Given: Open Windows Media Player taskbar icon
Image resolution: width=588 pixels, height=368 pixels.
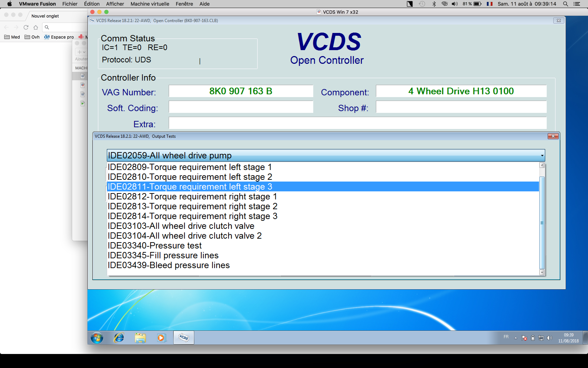Looking at the screenshot, I should pyautogui.click(x=161, y=338).
